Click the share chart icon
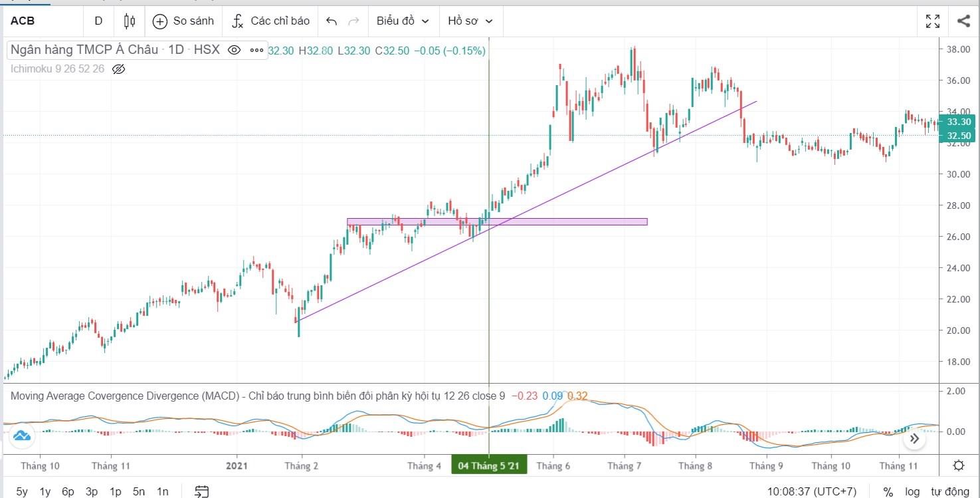This screenshot has width=980, height=498. pyautogui.click(x=963, y=21)
